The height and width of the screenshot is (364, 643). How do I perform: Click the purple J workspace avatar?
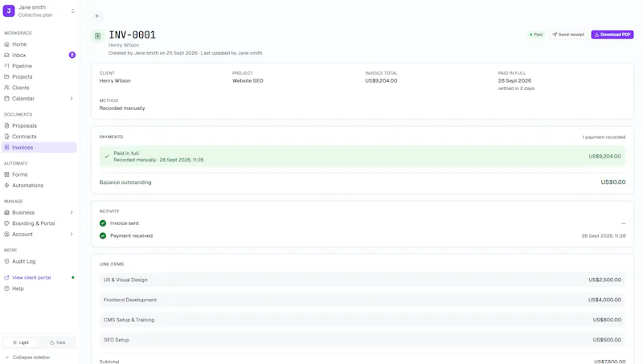9,11
